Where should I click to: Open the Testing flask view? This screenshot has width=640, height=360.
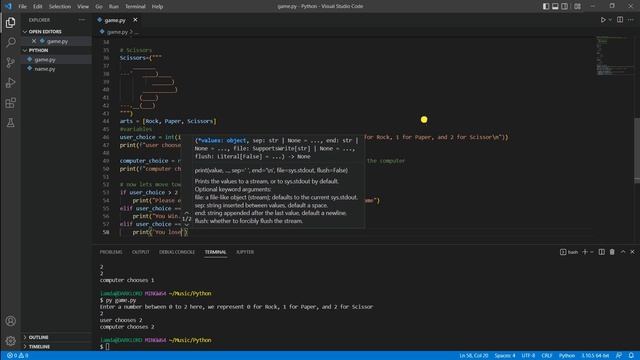click(11, 122)
